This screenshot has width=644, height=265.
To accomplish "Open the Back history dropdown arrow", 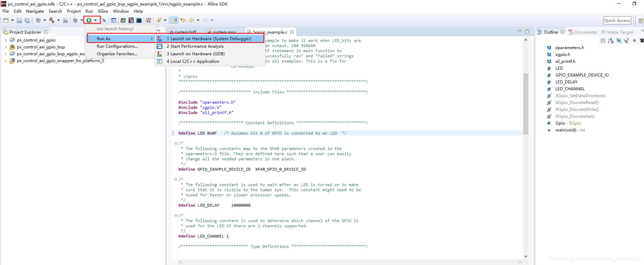I will [x=198, y=20].
